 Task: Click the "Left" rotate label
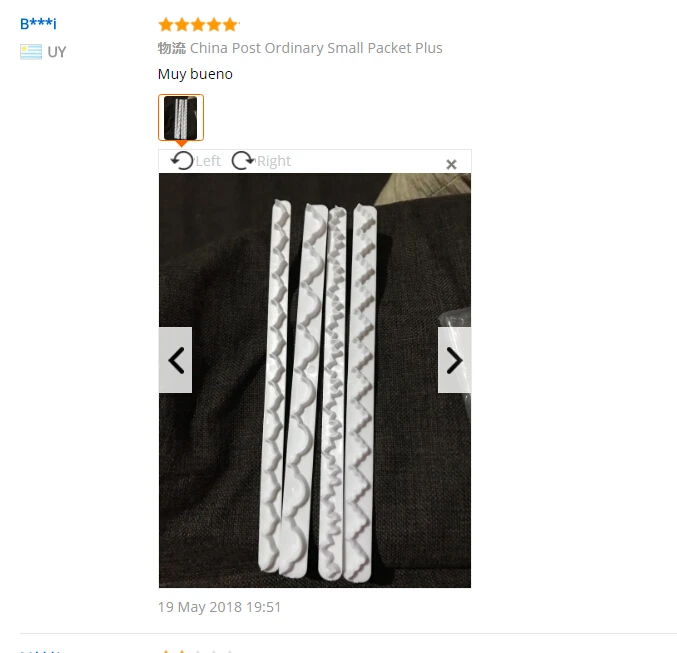click(208, 161)
